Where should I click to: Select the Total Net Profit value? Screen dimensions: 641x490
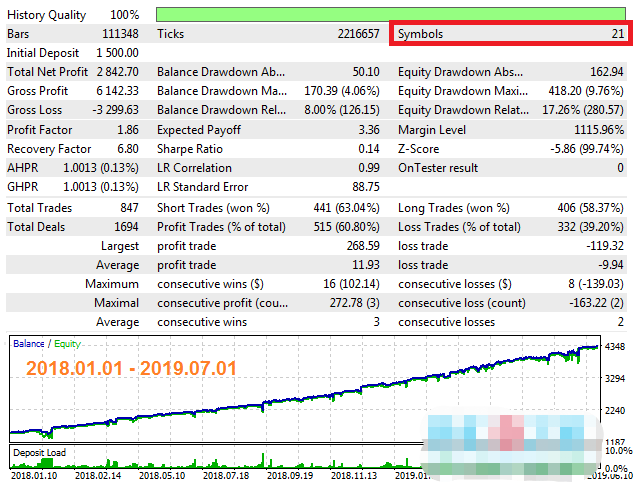(x=117, y=72)
